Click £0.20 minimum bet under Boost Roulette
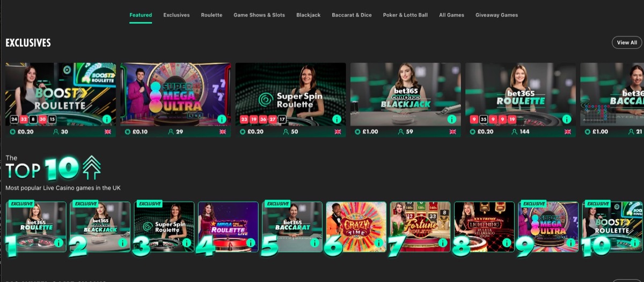Viewport: 644px width, 282px height. tap(26, 132)
